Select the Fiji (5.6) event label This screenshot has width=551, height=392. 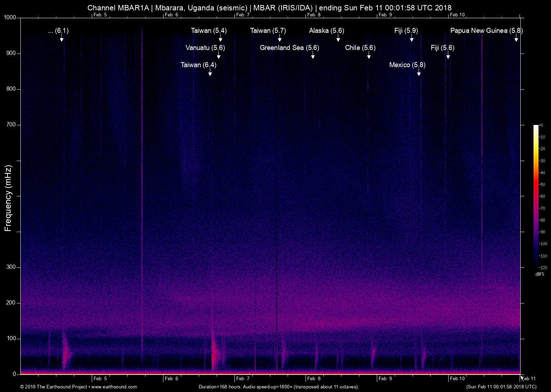pyautogui.click(x=443, y=48)
